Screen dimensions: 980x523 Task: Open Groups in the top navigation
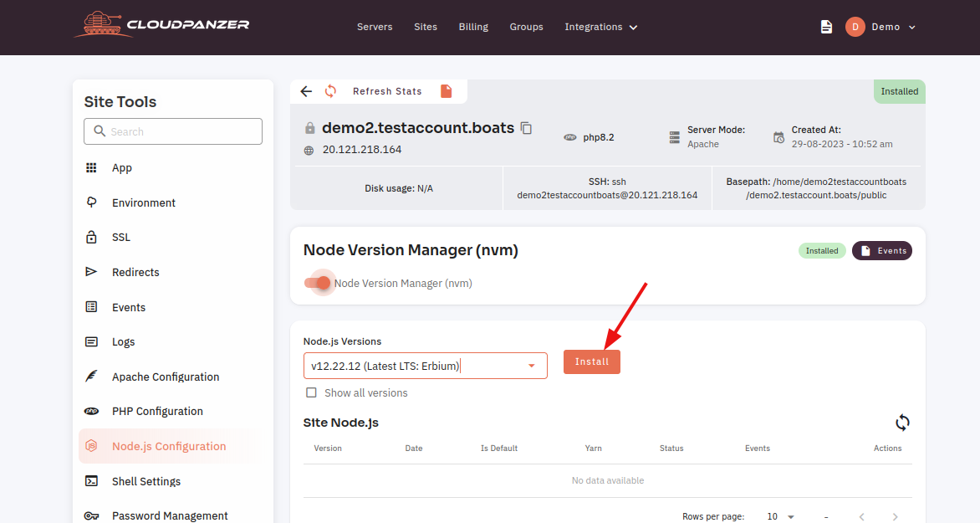[526, 27]
